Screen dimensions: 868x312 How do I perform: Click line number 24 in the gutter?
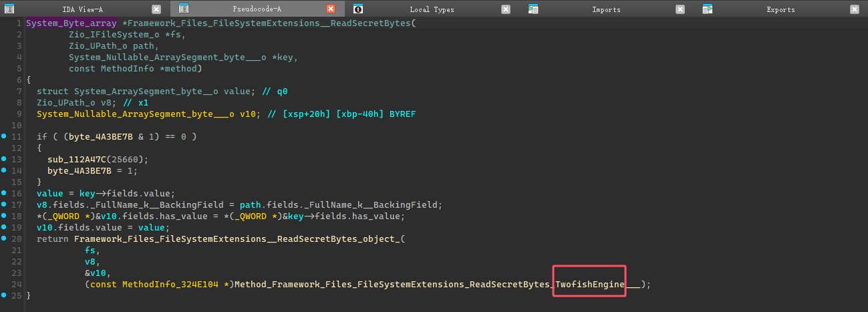[x=17, y=285]
